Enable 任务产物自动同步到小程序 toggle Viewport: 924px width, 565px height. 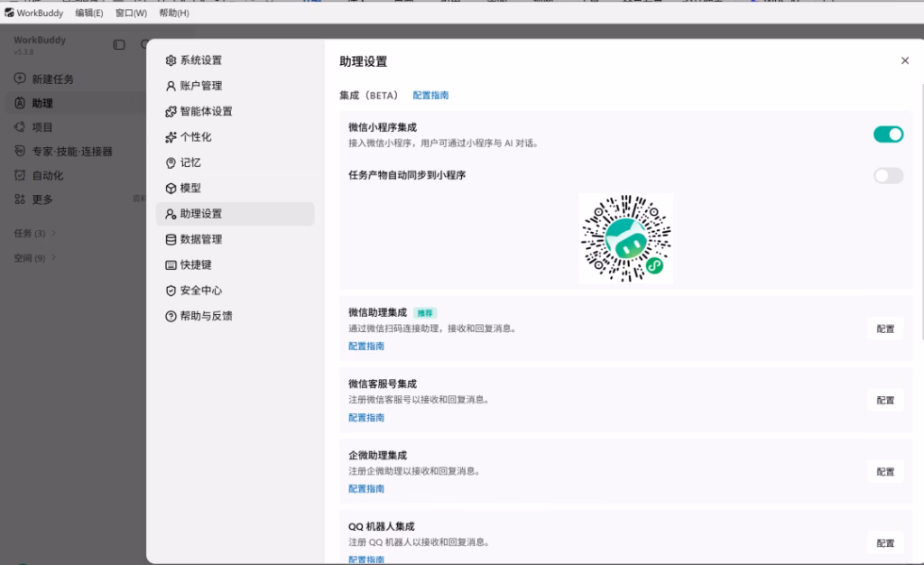tap(888, 176)
